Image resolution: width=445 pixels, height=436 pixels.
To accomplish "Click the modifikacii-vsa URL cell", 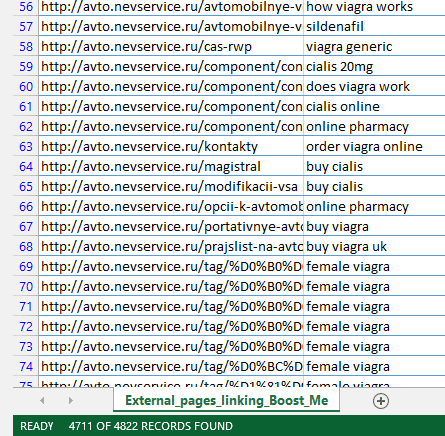I will [x=171, y=187].
